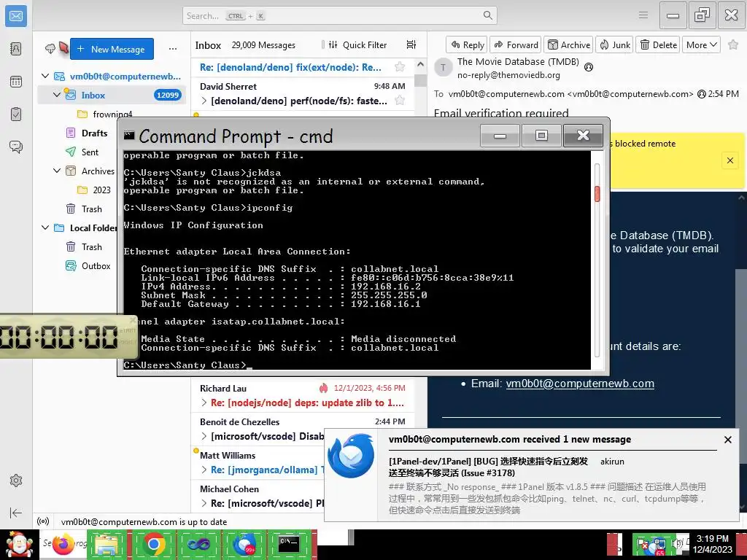Select the Re: [denoland/deno] fix(ext/node) message
747x560 pixels.
point(290,67)
